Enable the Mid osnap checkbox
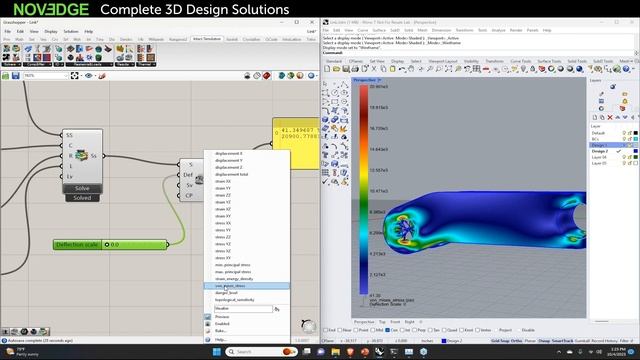Viewport: 640px width, 360px height. pos(373,330)
